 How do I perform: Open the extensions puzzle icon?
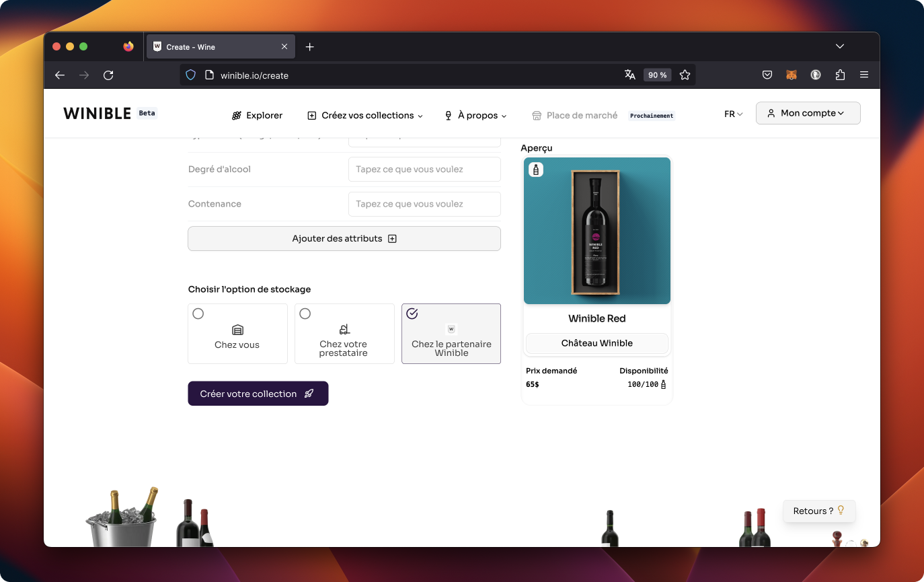tap(840, 75)
